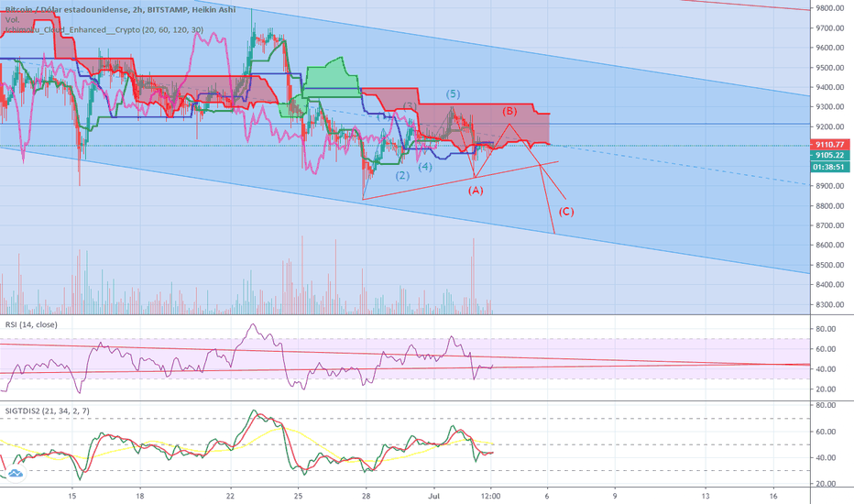
Task: Click the red 9110.77 price tag
Action: (829, 145)
